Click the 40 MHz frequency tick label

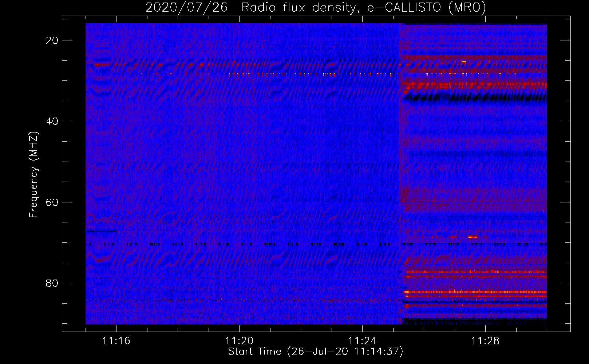coord(52,121)
